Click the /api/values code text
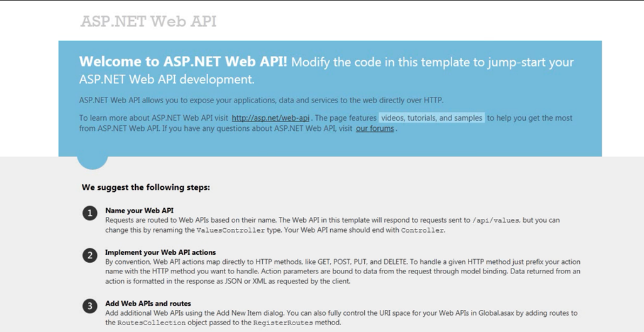The image size is (644, 332). pos(496,221)
